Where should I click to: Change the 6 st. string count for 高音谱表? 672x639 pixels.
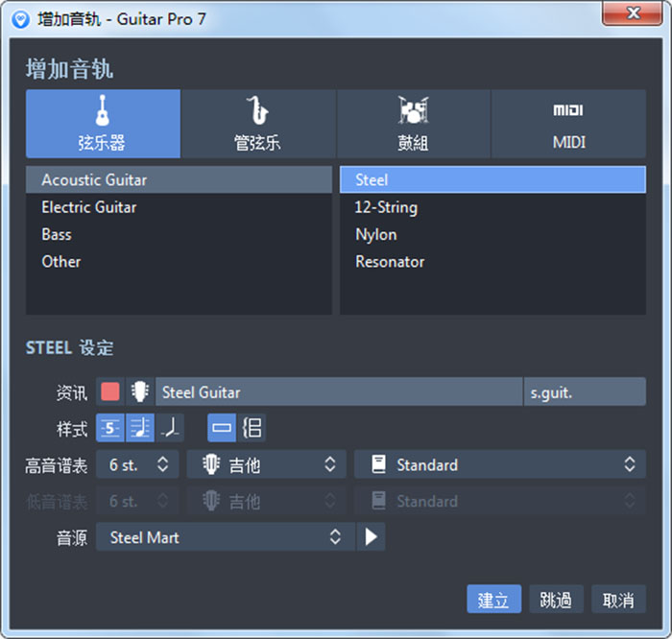point(137,464)
